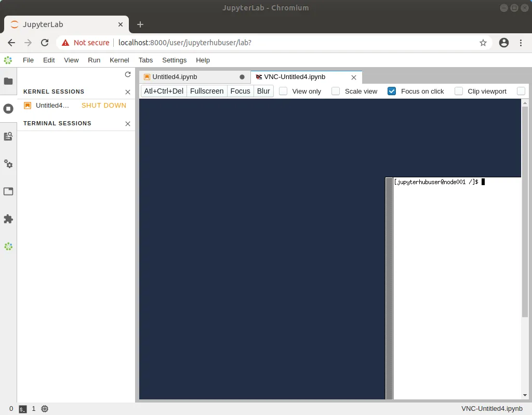This screenshot has width=532, height=415.
Task: Show the Open Tabs sidebar icon
Action: pyautogui.click(x=8, y=191)
